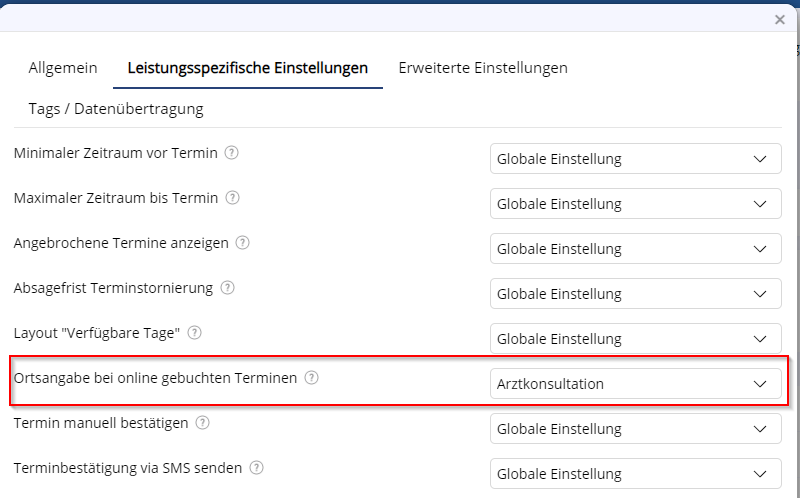Image resolution: width=800 pixels, height=498 pixels.
Task: Go to Tags / Datenübertragung tab
Action: (116, 108)
